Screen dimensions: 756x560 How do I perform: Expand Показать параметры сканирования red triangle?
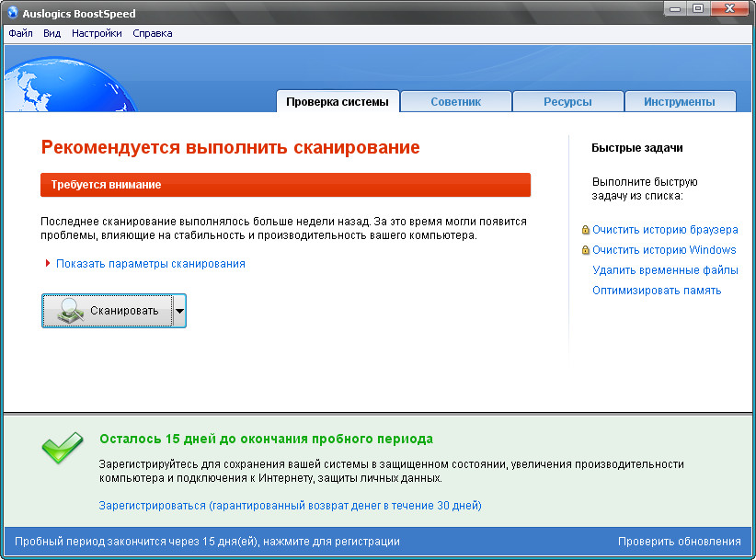coord(48,263)
